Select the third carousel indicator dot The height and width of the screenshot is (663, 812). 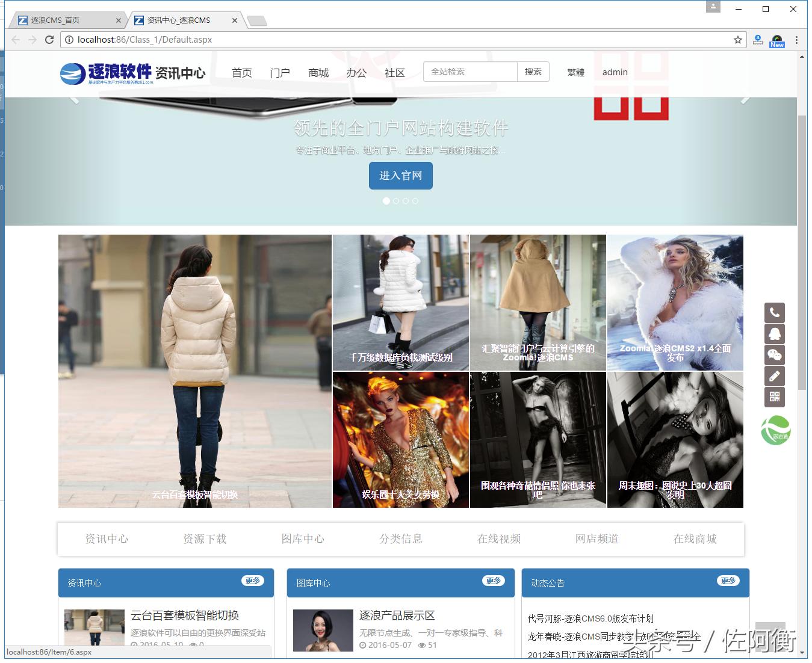pyautogui.click(x=406, y=201)
